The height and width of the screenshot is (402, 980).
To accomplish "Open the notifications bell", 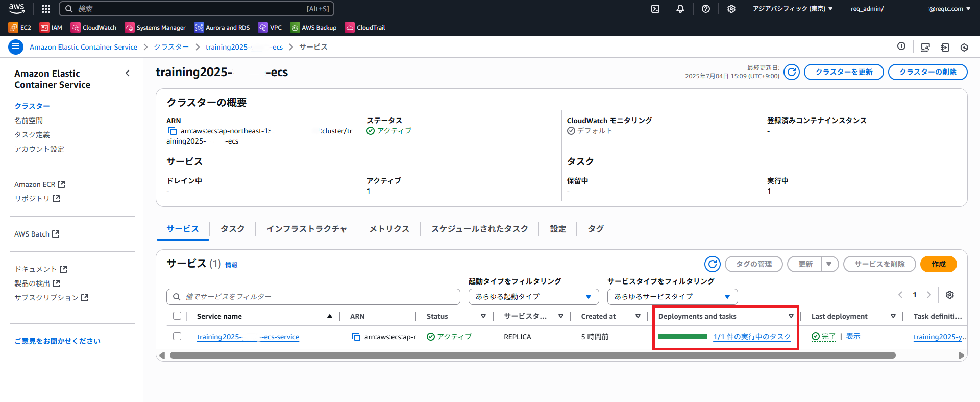I will pos(680,9).
